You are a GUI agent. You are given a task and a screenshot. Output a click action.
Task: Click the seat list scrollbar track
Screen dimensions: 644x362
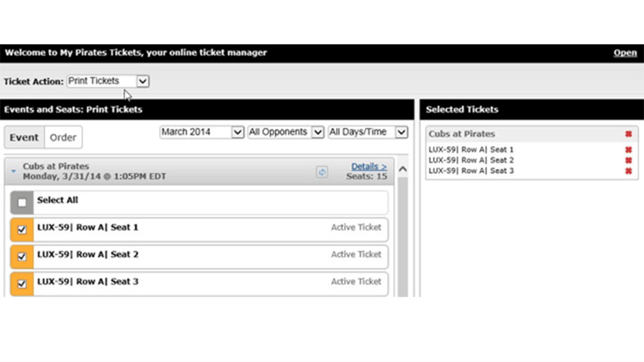[x=403, y=233]
